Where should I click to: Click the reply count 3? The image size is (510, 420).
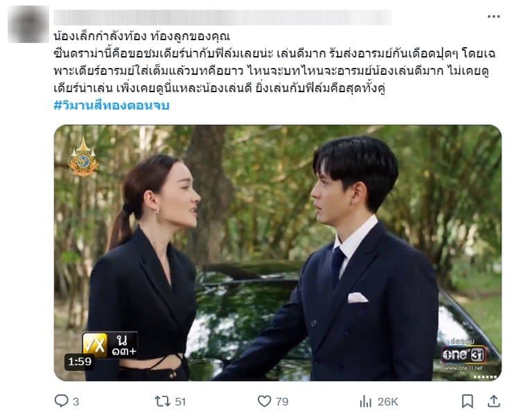[76, 402]
